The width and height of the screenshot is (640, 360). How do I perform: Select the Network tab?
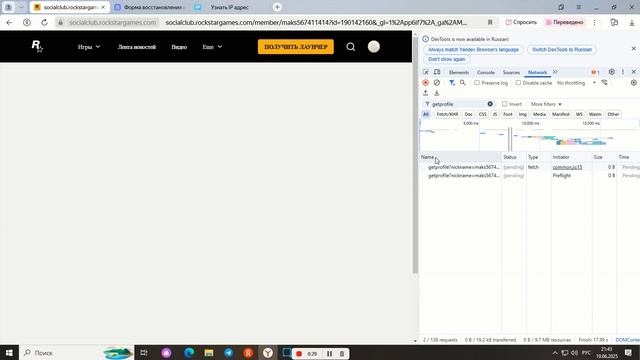[x=537, y=72]
